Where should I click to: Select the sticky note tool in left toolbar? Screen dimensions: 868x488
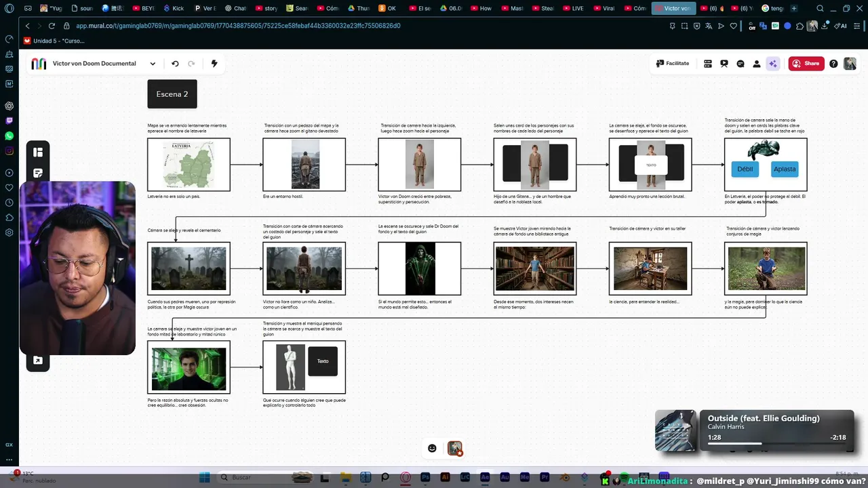[38, 173]
